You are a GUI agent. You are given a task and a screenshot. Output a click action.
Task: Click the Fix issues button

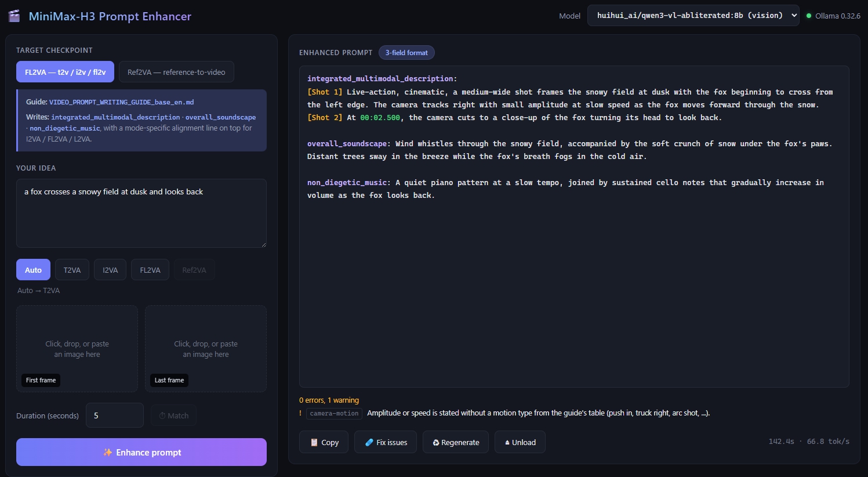tap(386, 442)
